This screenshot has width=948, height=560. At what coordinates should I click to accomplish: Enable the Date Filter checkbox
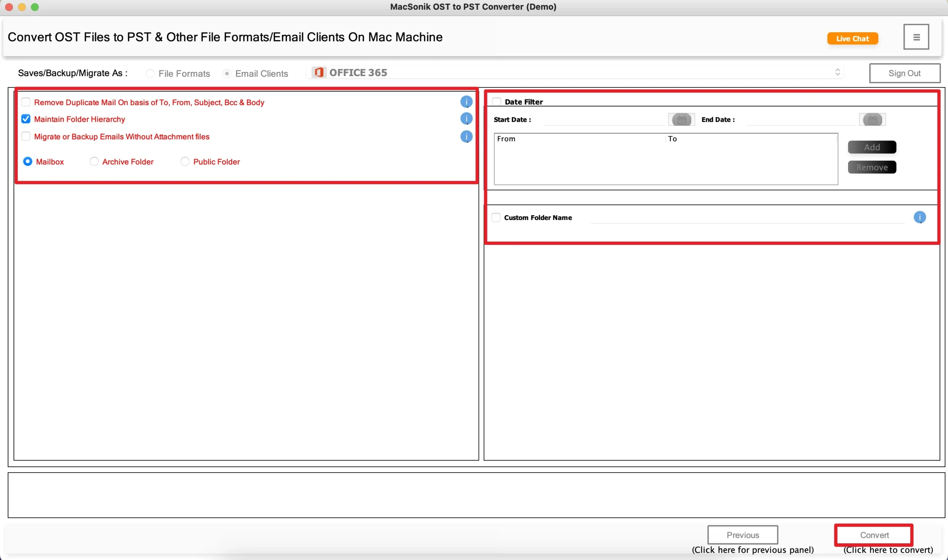[497, 101]
